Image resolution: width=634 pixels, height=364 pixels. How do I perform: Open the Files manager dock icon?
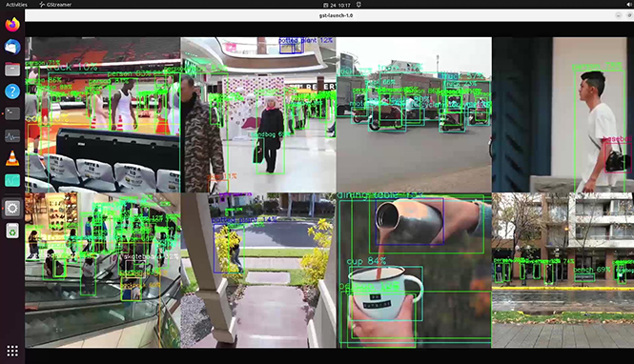(x=12, y=69)
